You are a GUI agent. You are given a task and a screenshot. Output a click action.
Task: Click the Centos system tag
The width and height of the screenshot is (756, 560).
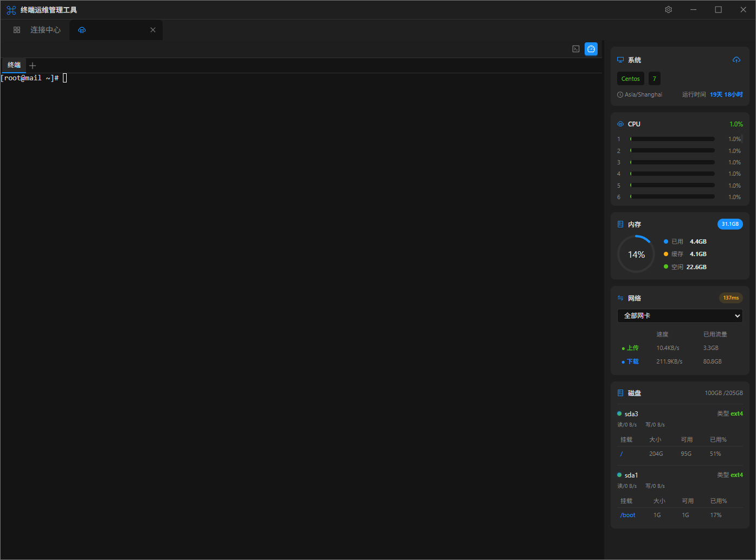[630, 79]
